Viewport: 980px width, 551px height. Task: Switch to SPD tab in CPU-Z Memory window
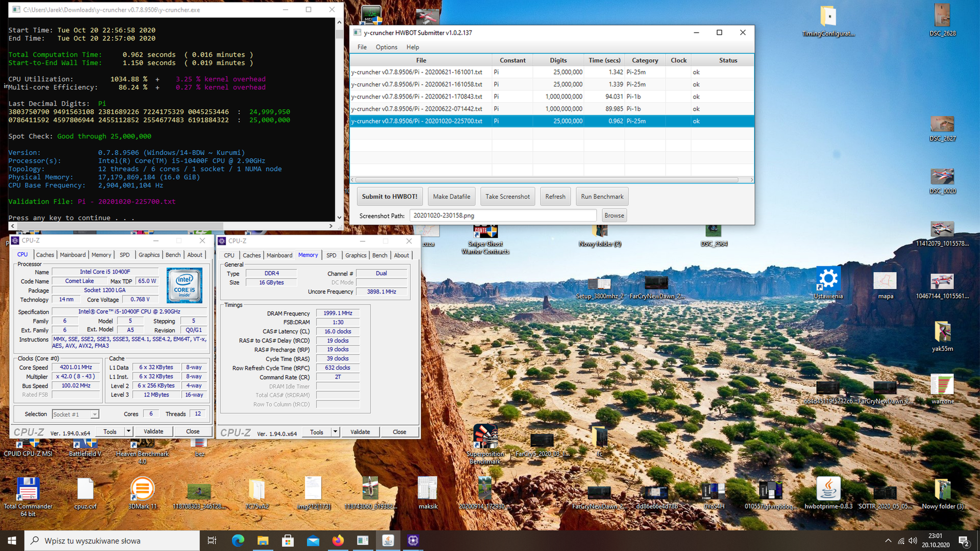(331, 255)
